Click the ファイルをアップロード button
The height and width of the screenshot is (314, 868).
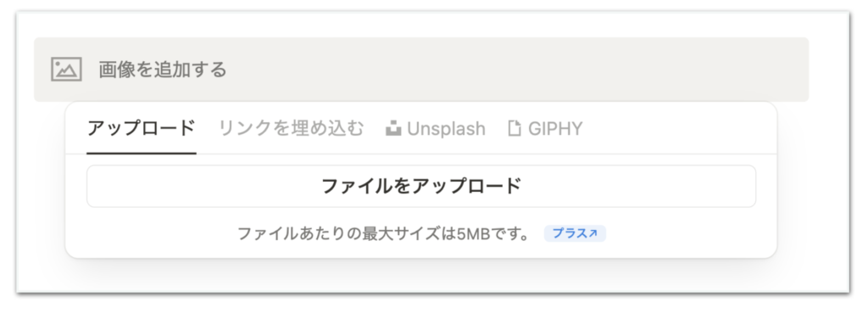(x=421, y=186)
